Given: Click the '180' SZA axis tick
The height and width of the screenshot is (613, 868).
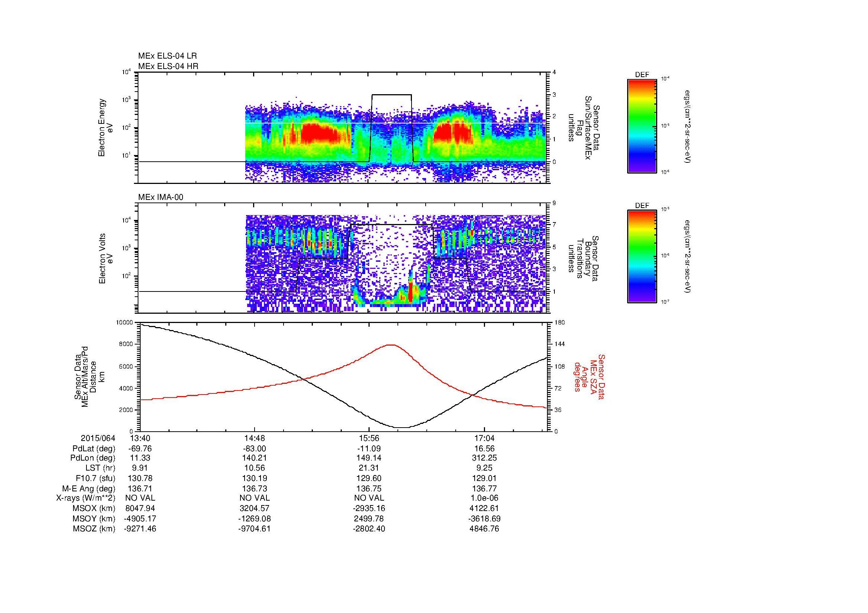Looking at the screenshot, I should [x=559, y=323].
